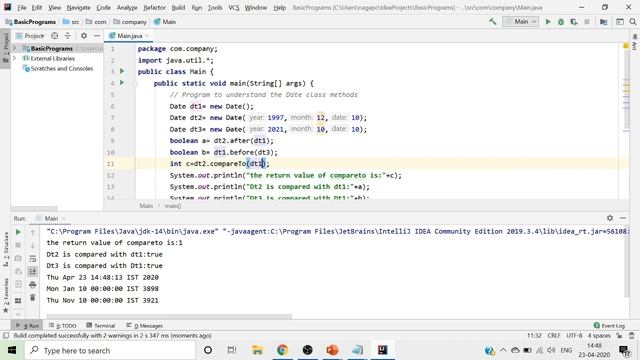Click the run gutter arrow beside class Main
The height and width of the screenshot is (360, 640).
click(x=122, y=71)
